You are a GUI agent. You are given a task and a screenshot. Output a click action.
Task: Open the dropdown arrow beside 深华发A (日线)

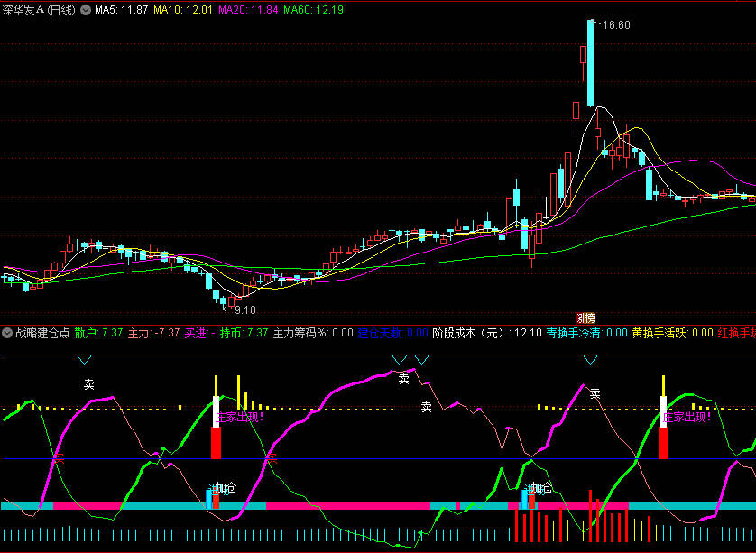[x=86, y=10]
